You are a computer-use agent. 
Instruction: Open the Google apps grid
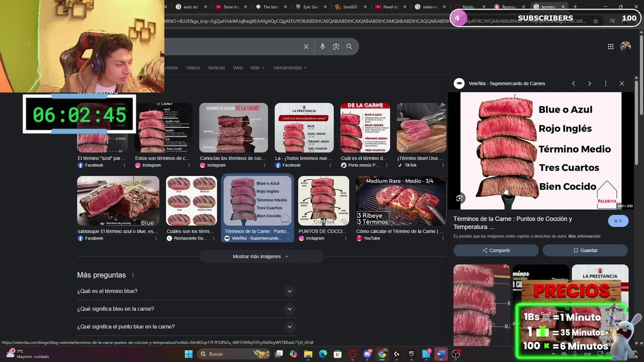click(611, 47)
